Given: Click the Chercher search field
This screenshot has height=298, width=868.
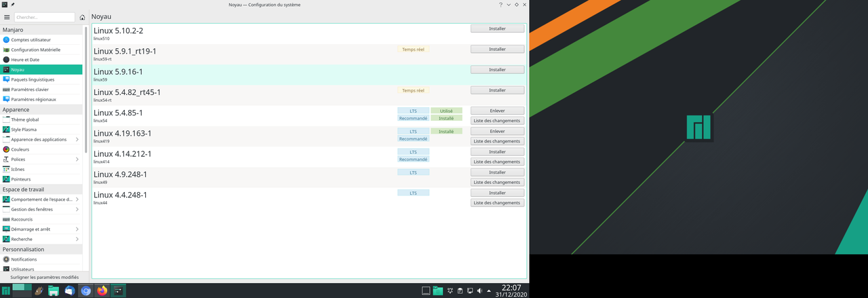Looking at the screenshot, I should click(45, 17).
